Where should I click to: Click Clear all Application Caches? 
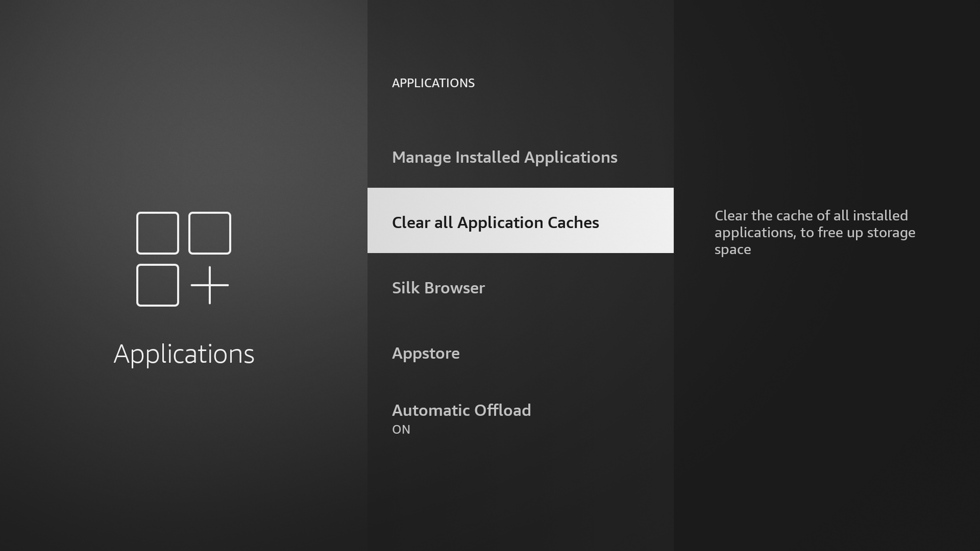[x=495, y=222]
